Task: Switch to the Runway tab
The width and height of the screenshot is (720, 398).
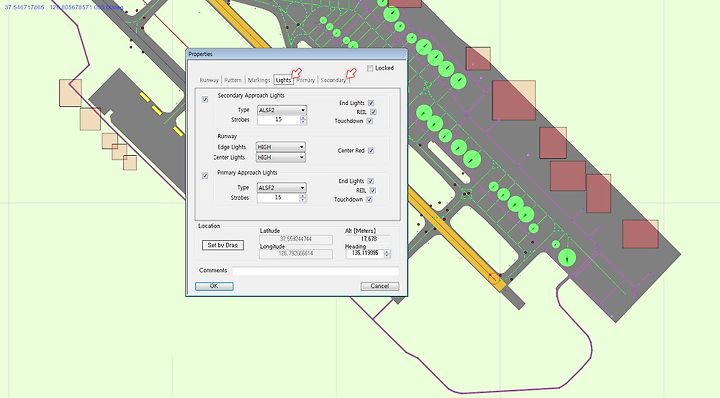Action: click(209, 80)
